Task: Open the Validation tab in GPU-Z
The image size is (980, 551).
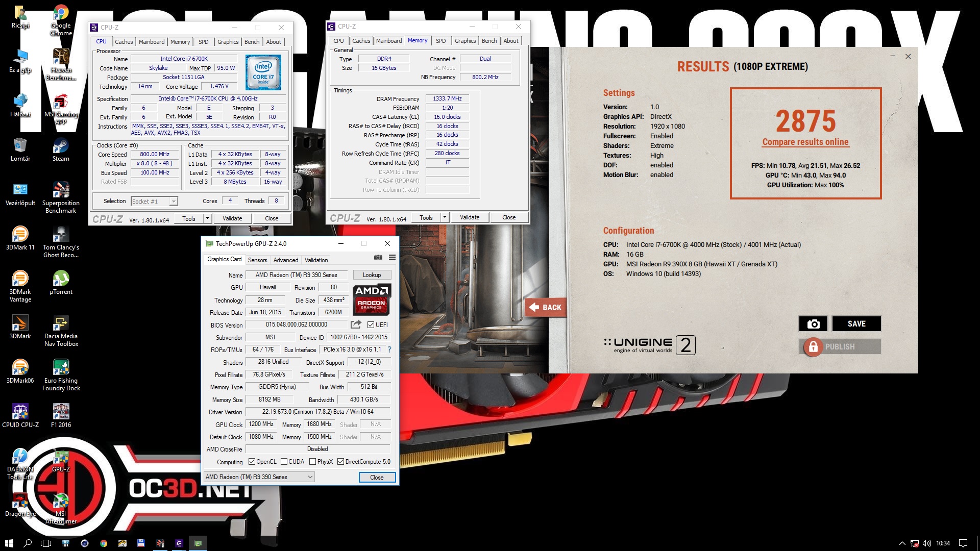Action: coord(316,260)
